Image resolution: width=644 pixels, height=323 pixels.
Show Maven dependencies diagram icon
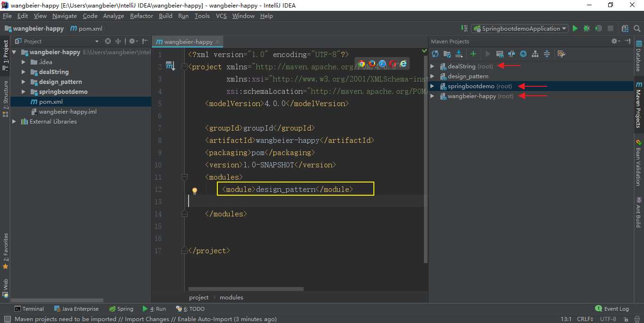click(535, 54)
